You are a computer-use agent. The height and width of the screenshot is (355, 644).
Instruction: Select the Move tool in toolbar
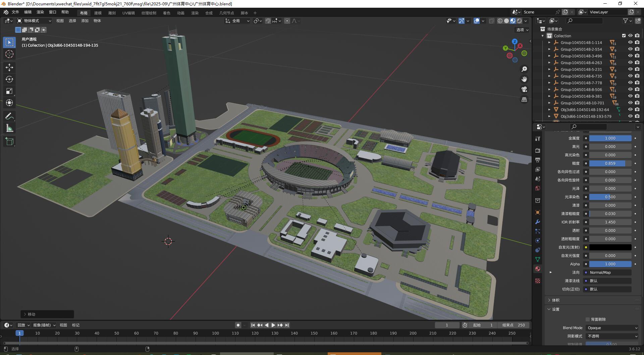point(9,67)
